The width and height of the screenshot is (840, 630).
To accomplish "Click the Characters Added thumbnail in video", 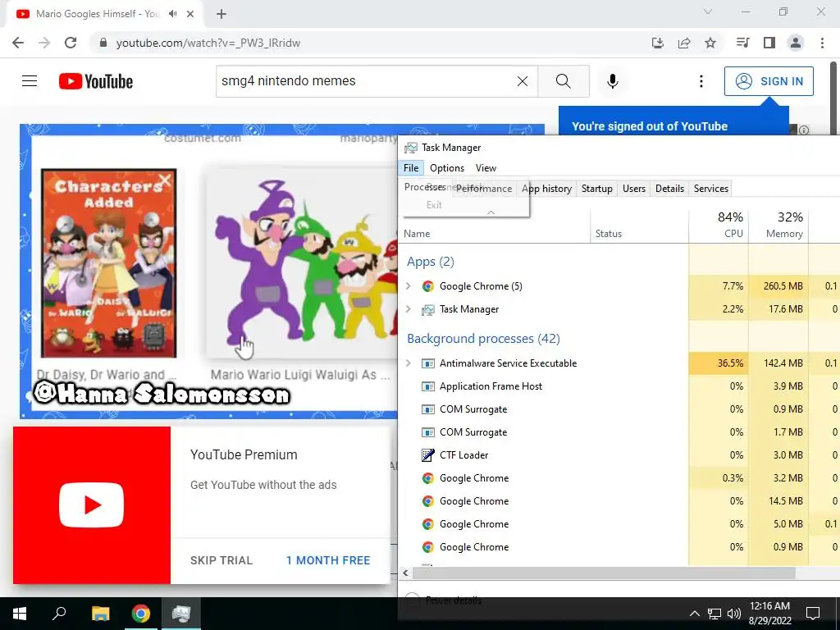I will 109,263.
